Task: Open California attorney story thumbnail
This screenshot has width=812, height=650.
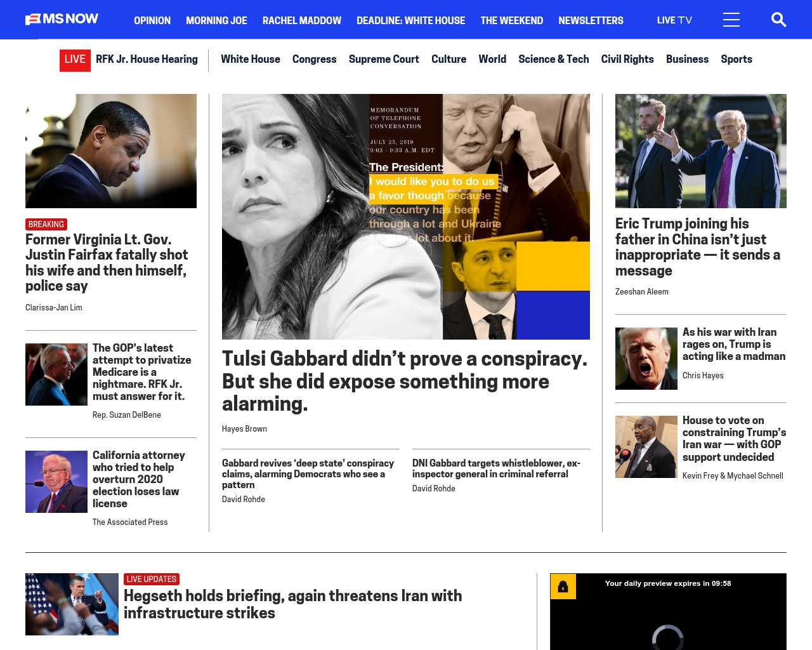Action: point(56,482)
